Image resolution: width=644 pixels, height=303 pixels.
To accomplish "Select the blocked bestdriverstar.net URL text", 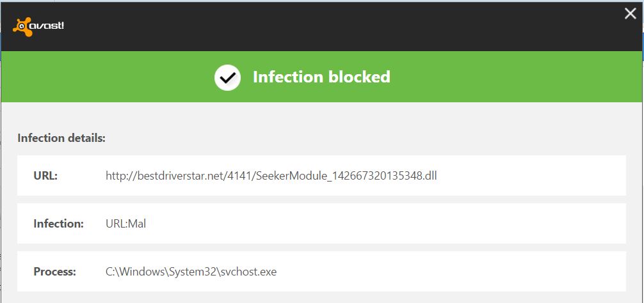I will [271, 176].
